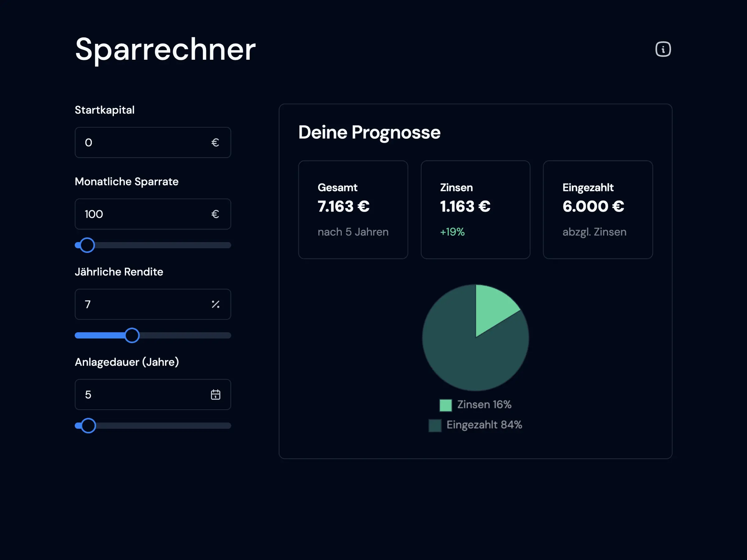The width and height of the screenshot is (747, 560).
Task: Click the 'Zinsen 16%' legend text
Action: [484, 404]
